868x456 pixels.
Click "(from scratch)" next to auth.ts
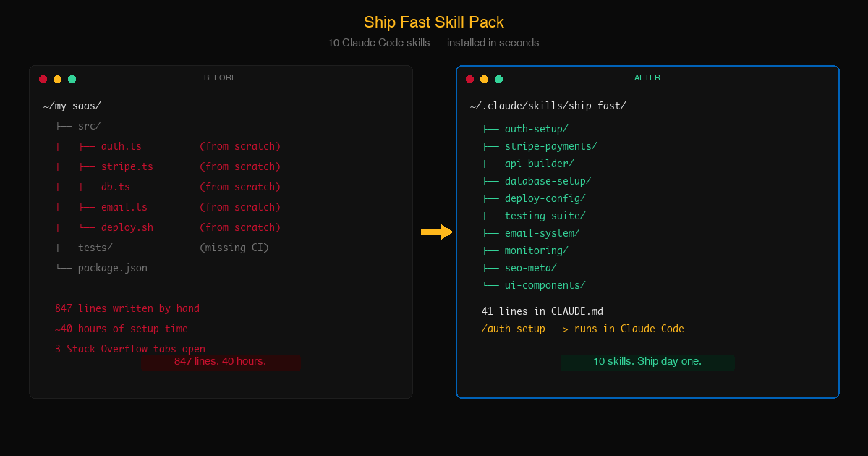click(240, 146)
